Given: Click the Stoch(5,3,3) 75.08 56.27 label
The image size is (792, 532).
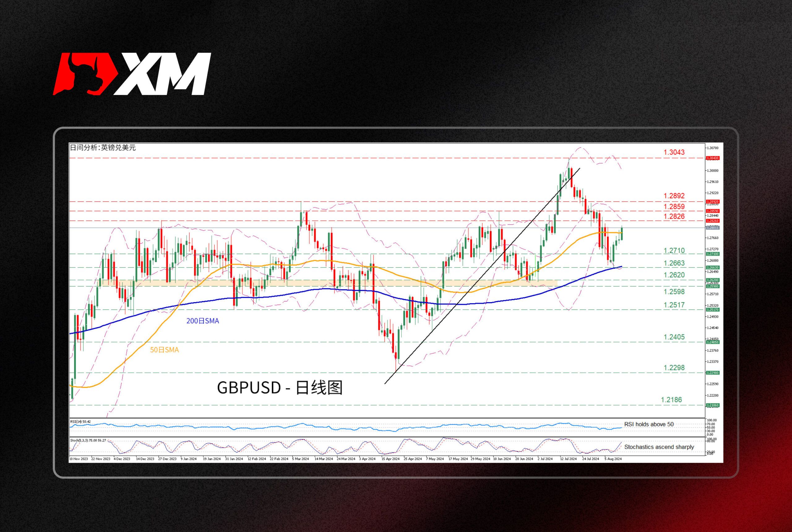Looking at the screenshot, I should tap(88, 440).
